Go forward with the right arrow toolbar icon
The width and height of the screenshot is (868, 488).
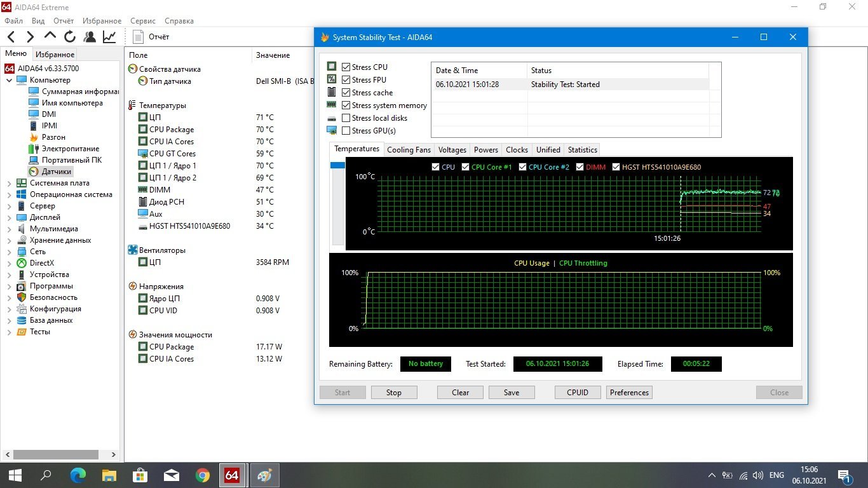30,37
